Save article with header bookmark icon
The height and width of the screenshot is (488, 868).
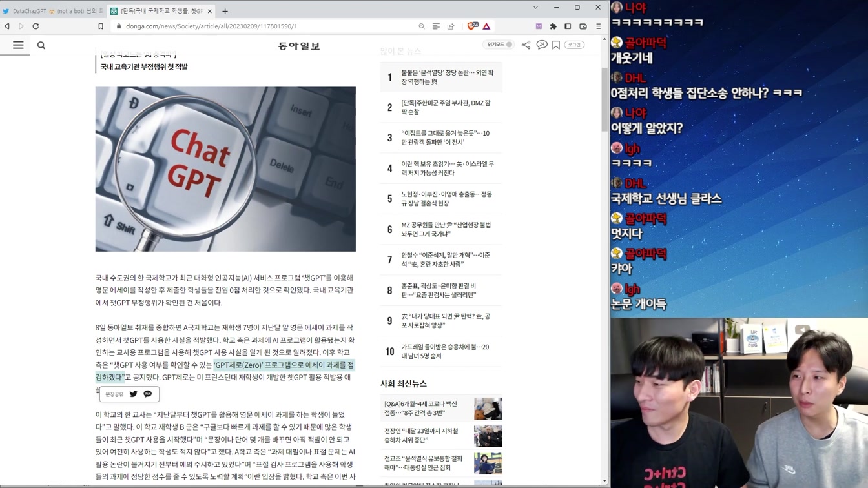tap(556, 45)
